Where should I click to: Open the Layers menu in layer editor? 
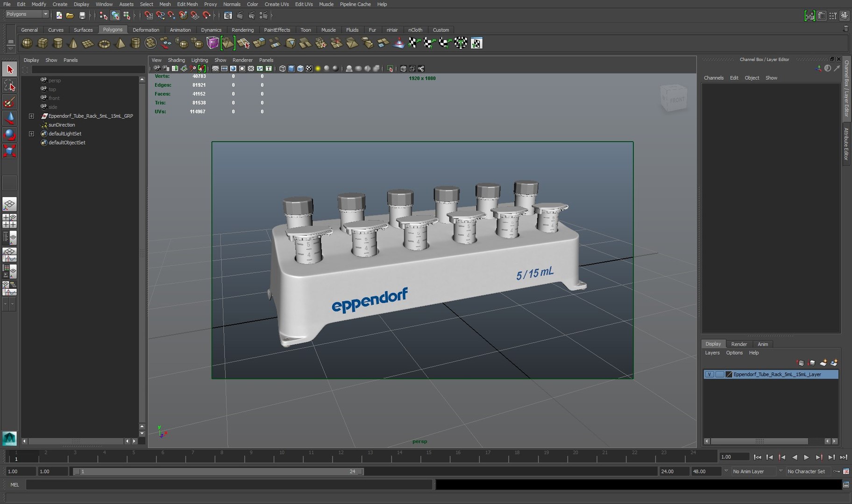point(712,353)
